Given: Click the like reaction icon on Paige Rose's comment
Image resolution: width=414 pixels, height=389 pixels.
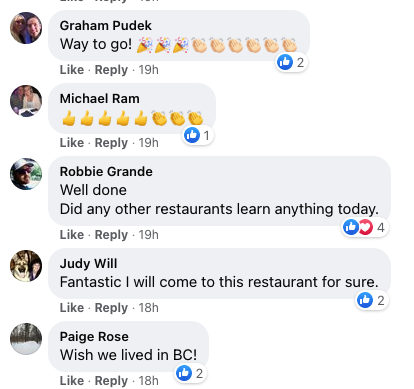Looking at the screenshot, I should pos(184,373).
